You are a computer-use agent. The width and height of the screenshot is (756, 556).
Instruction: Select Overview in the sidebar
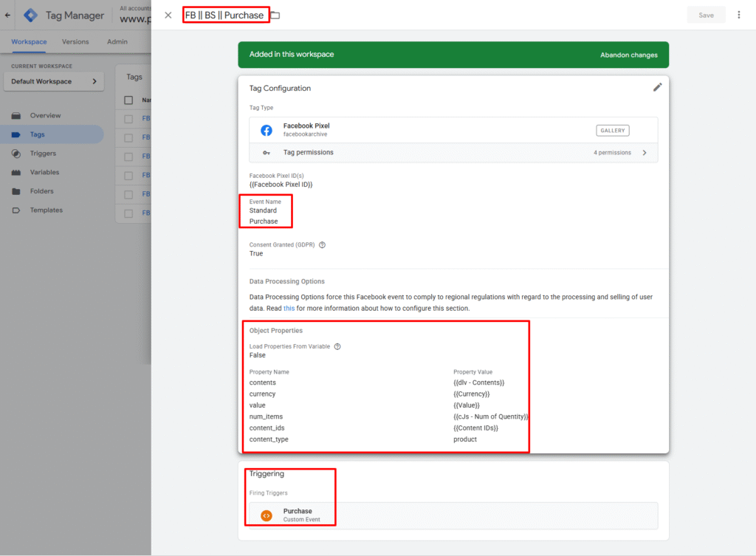[x=45, y=116]
